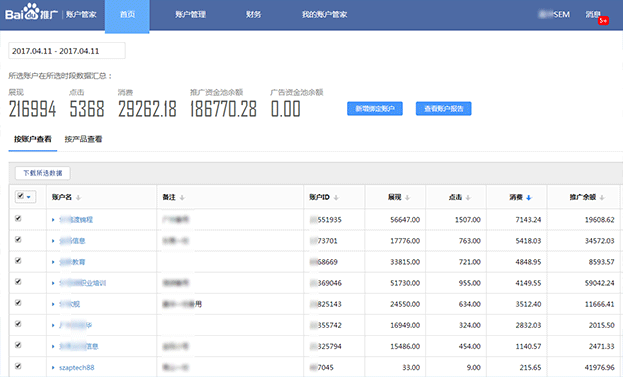Screen dimensions: 623x377
Task: Toggle the select-all header checkbox
Action: 21,196
